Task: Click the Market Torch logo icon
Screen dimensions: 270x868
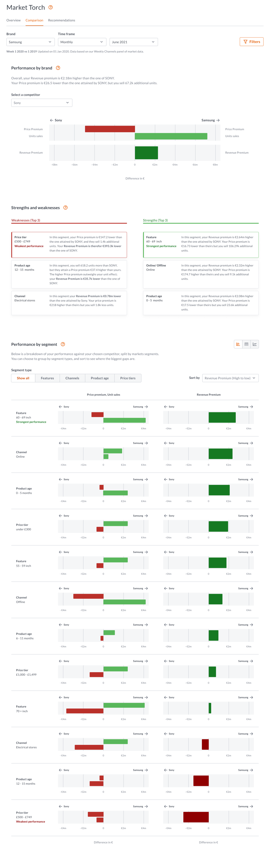Action: (x=51, y=7)
